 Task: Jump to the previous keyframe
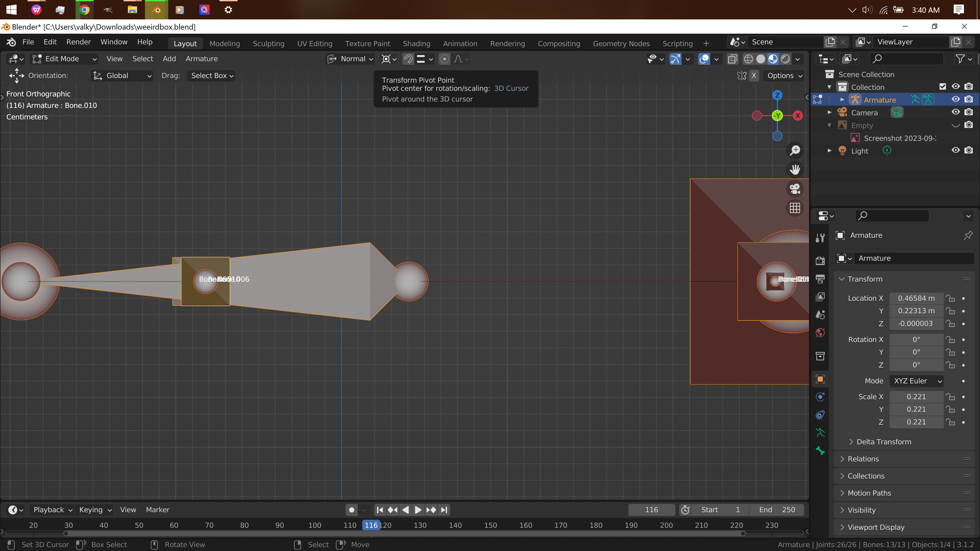pyautogui.click(x=393, y=510)
